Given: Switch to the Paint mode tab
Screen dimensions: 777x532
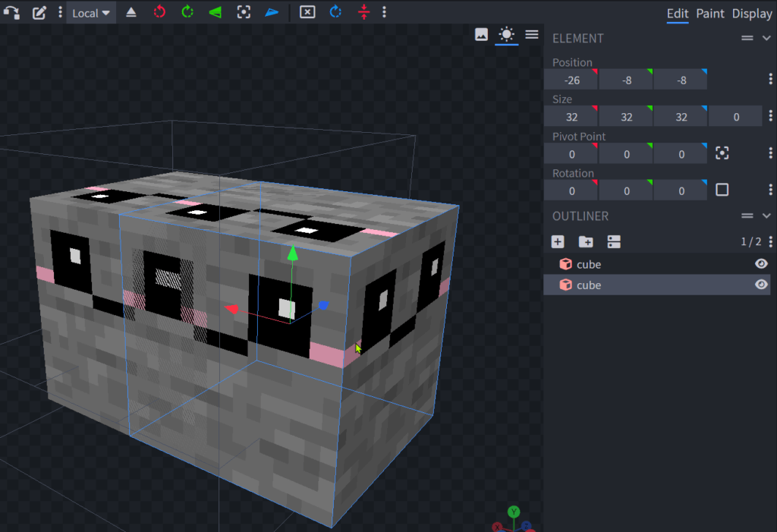Looking at the screenshot, I should [x=710, y=13].
